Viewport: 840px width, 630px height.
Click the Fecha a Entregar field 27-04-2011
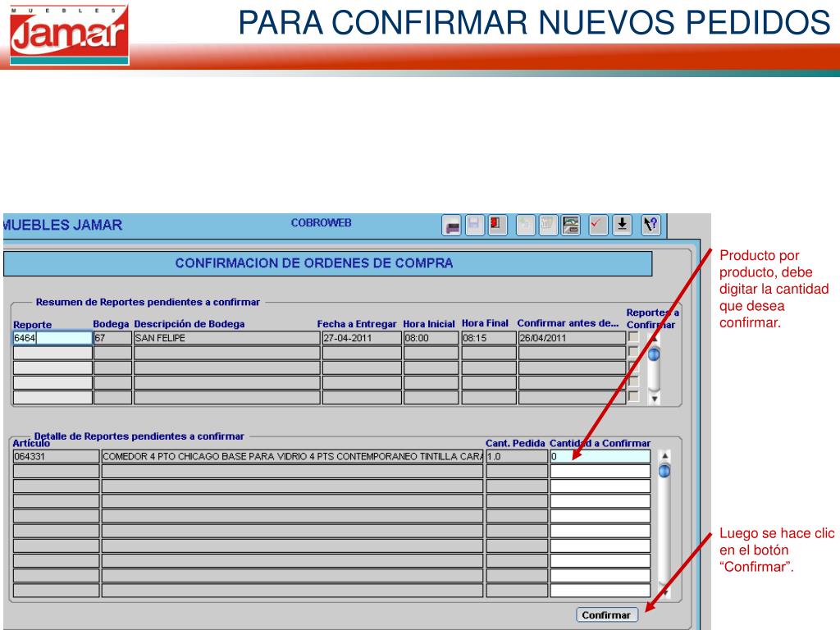(x=362, y=338)
